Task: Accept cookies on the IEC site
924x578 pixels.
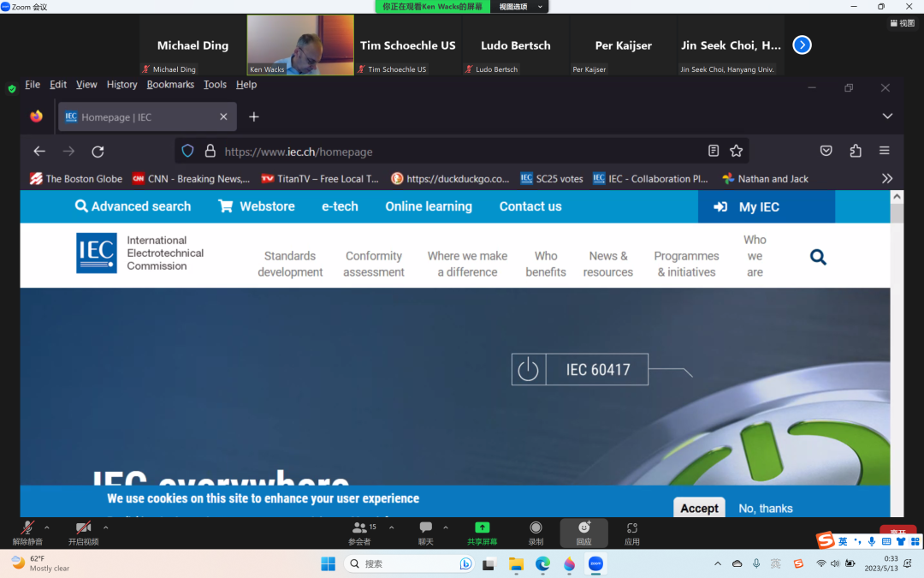Action: click(699, 508)
